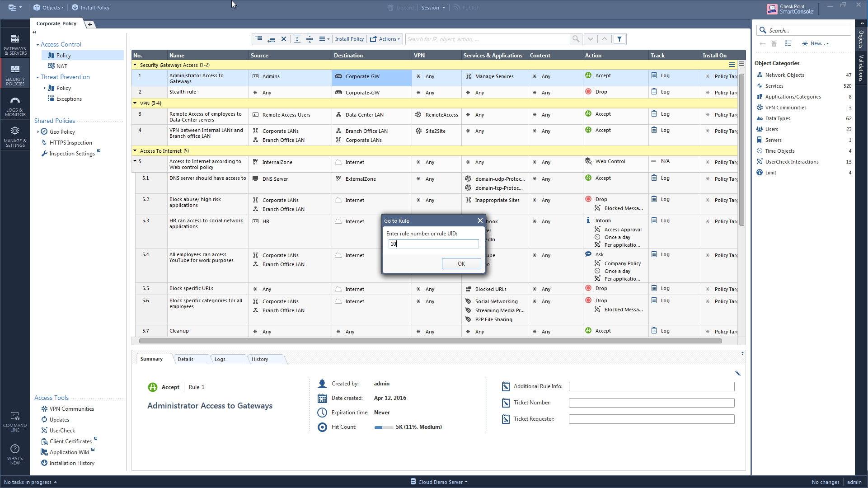The image size is (868, 488).
Task: Open the Cloud Demo Server menu
Action: pos(439,482)
